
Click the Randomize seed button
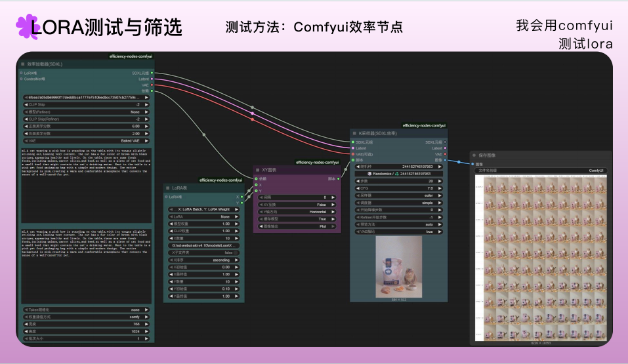click(x=399, y=173)
